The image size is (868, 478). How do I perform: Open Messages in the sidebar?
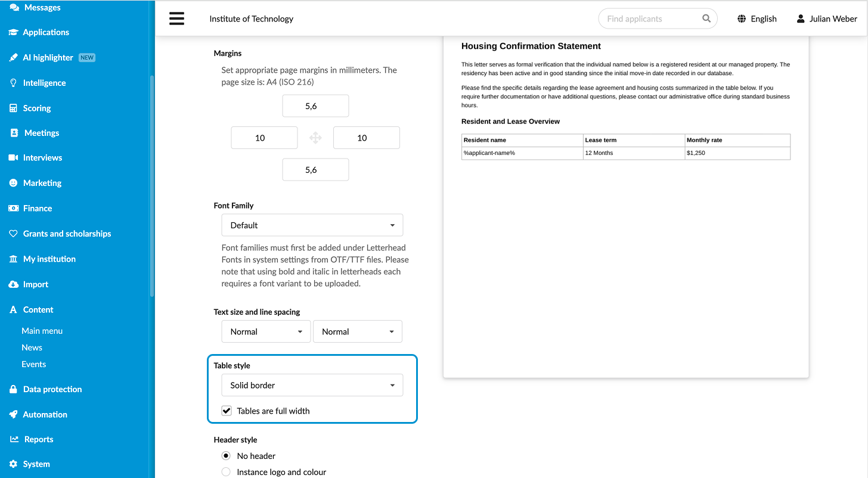click(x=42, y=7)
